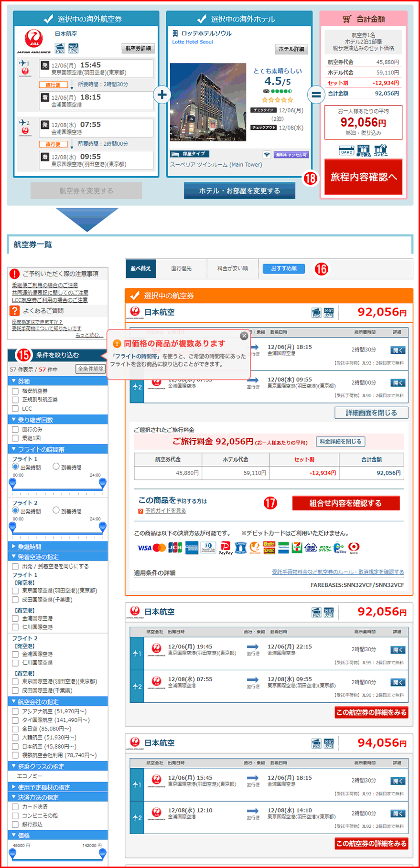Click the seat リクエスト icon in selected ticket header
This screenshot has height=868, width=420.
point(329,313)
